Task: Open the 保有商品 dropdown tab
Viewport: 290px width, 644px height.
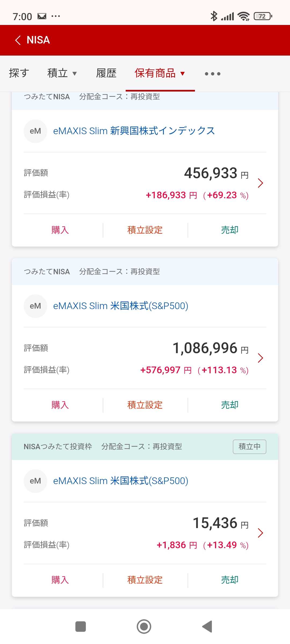Action: tap(160, 73)
